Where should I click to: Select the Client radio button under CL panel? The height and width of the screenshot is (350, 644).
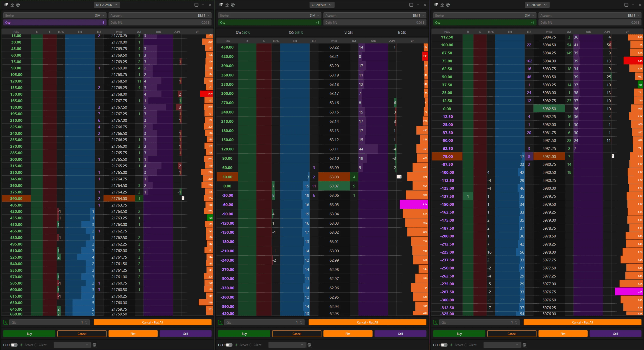251,345
